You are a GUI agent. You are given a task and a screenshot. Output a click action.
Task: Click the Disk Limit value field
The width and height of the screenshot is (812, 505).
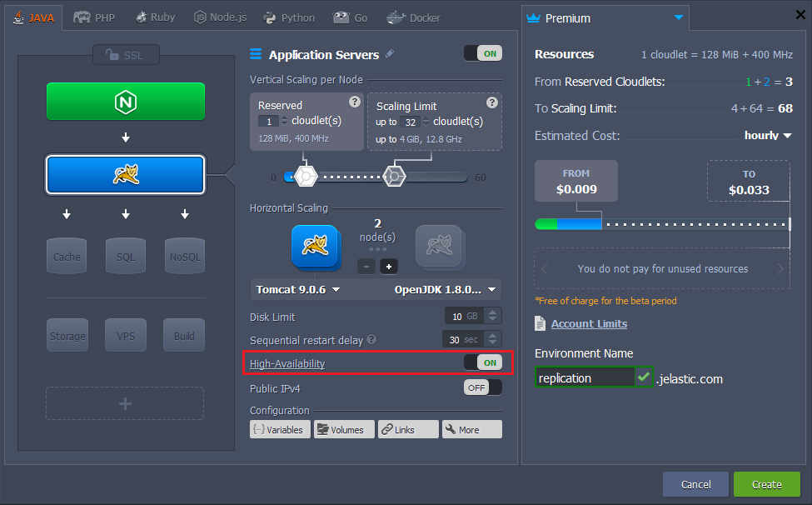(464, 316)
